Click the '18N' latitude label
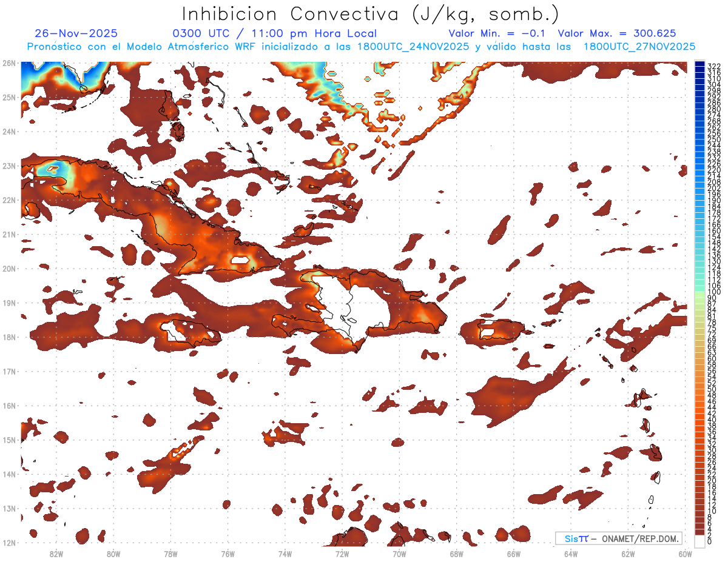The height and width of the screenshot is (562, 728). [x=8, y=337]
